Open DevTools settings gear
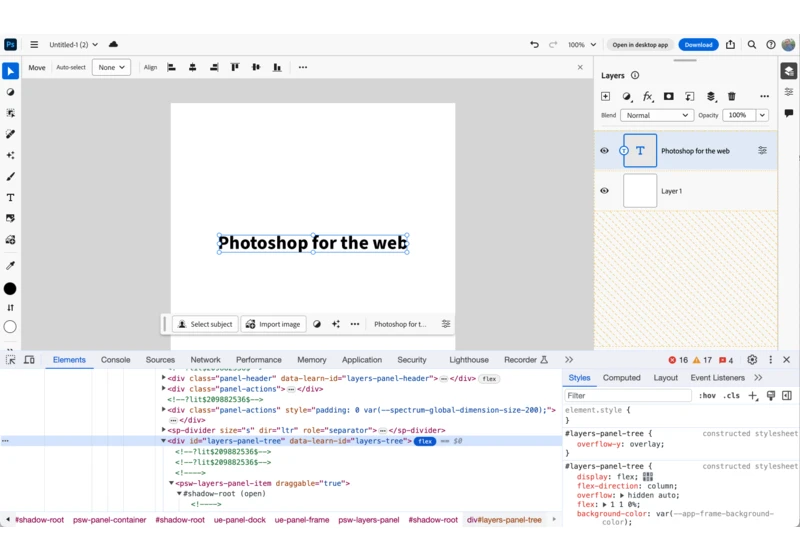The height and width of the screenshot is (560, 800). point(752,360)
